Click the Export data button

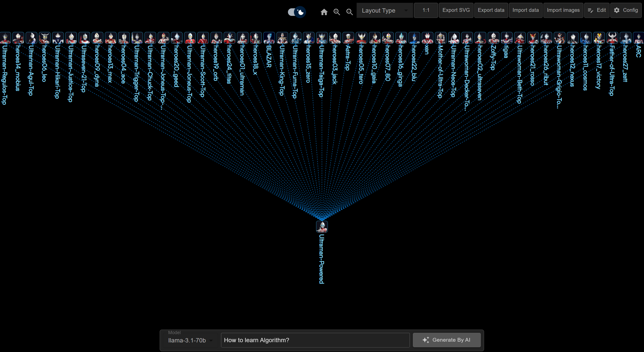[x=491, y=10]
